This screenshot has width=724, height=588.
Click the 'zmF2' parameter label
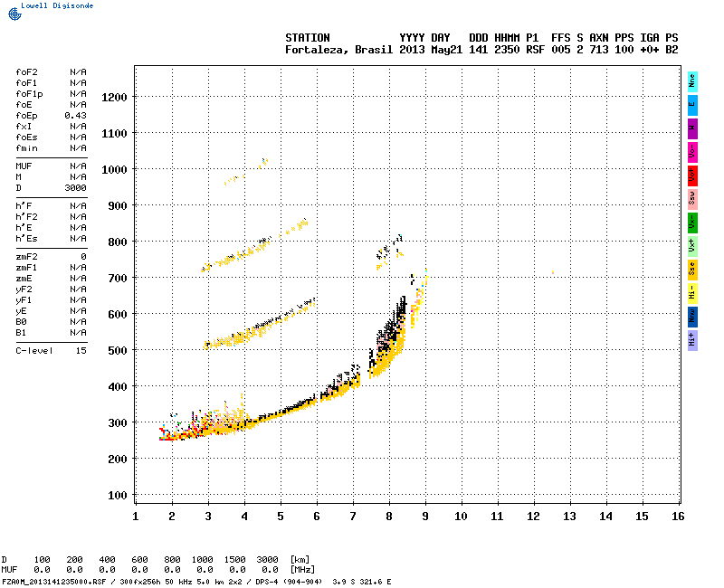coord(26,257)
